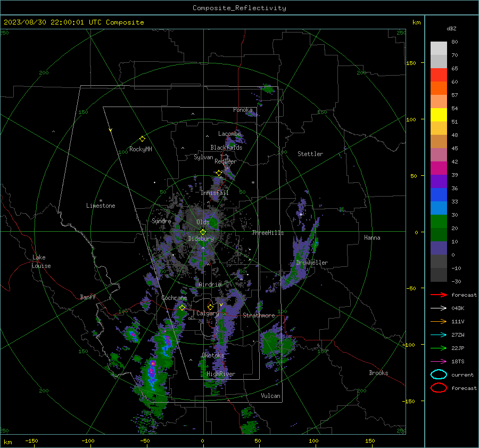Click the Sylvan label
Viewport: 479px width, 448px height.
pyautogui.click(x=203, y=157)
